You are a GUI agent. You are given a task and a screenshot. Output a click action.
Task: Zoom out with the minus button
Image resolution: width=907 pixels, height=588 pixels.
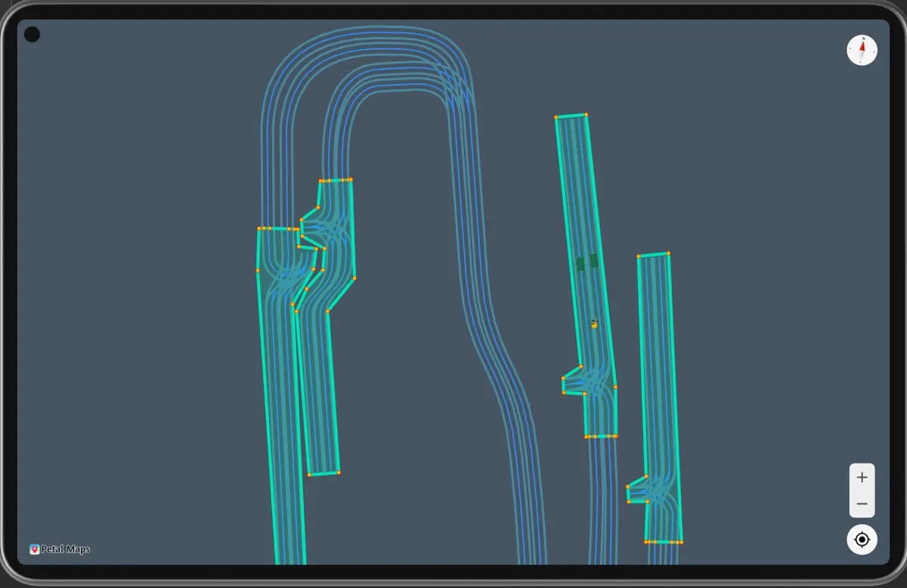tap(862, 504)
